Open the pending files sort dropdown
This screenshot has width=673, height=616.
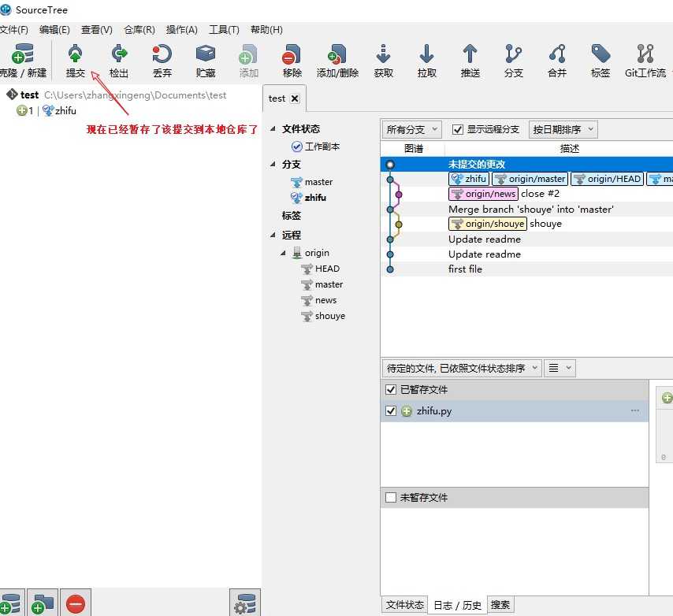point(462,368)
